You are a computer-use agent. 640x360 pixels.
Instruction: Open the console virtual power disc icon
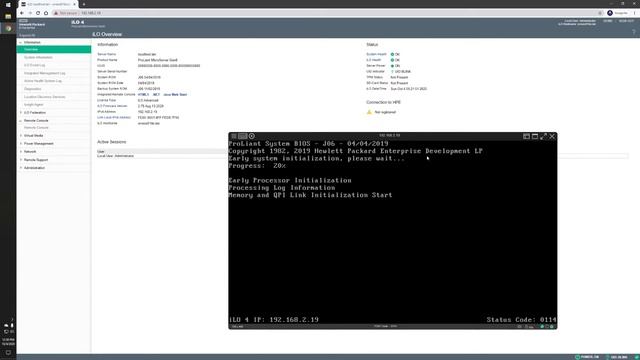[x=252, y=136]
